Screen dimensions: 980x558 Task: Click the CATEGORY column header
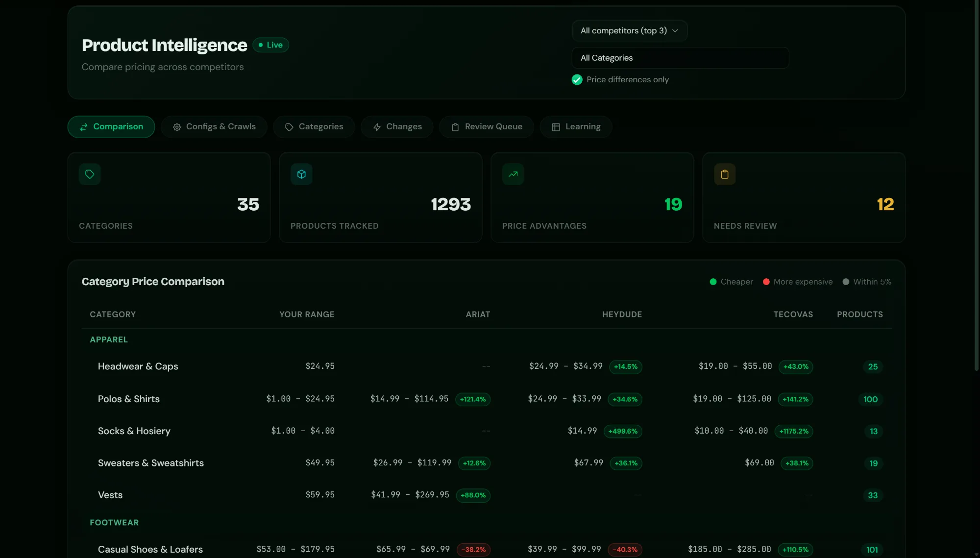[x=113, y=315]
